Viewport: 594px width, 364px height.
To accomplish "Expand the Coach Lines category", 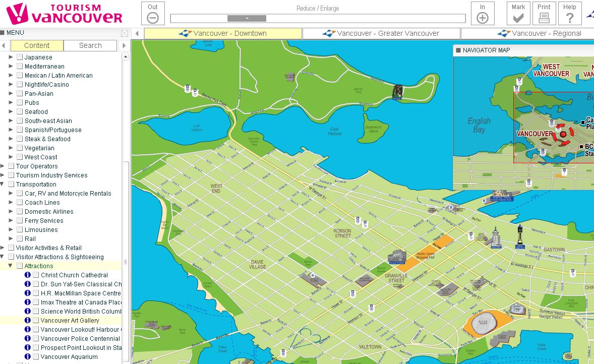I will (x=11, y=202).
